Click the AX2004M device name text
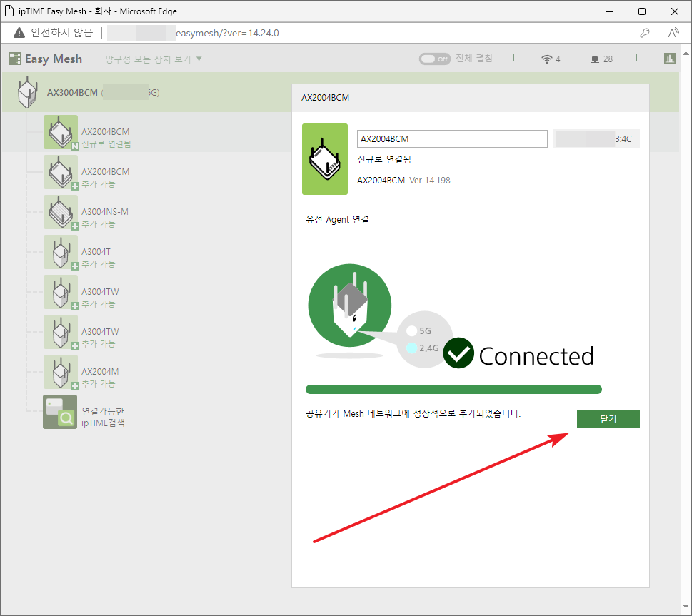 [100, 372]
